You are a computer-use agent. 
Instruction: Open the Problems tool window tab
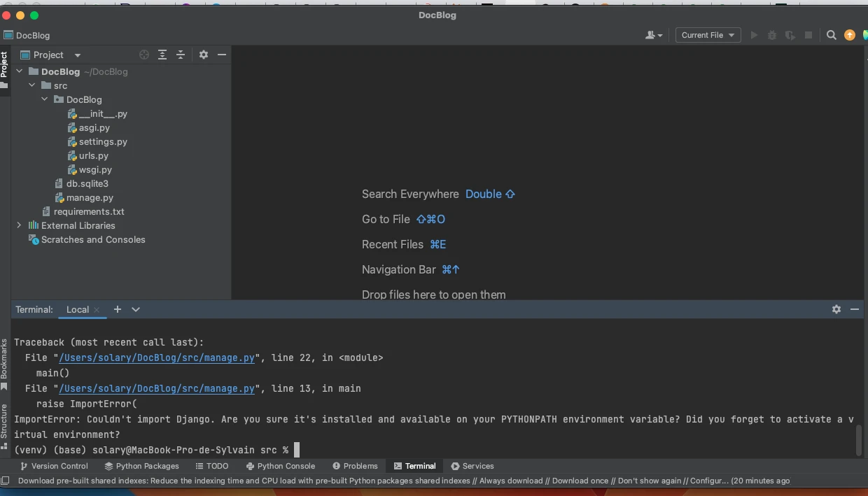tap(355, 466)
